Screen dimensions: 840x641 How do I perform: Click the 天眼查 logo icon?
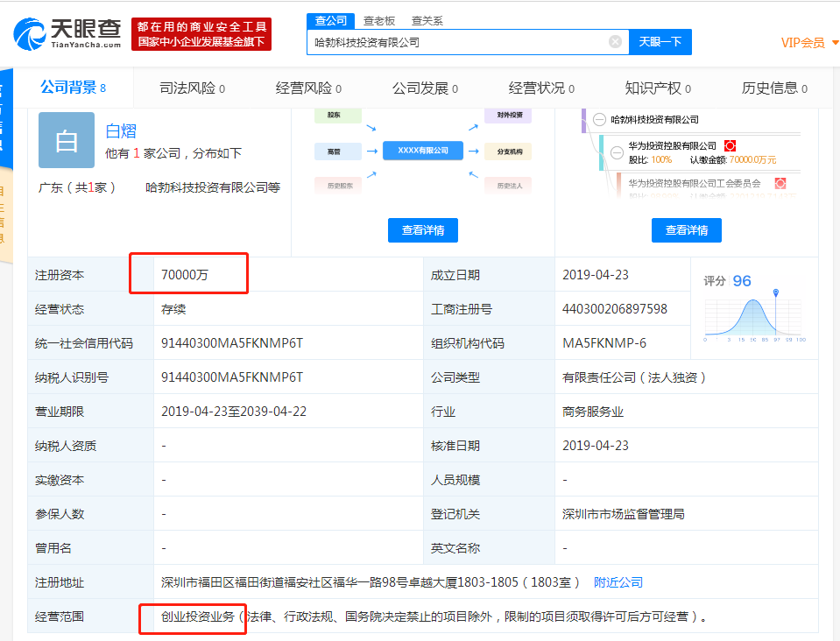click(31, 31)
